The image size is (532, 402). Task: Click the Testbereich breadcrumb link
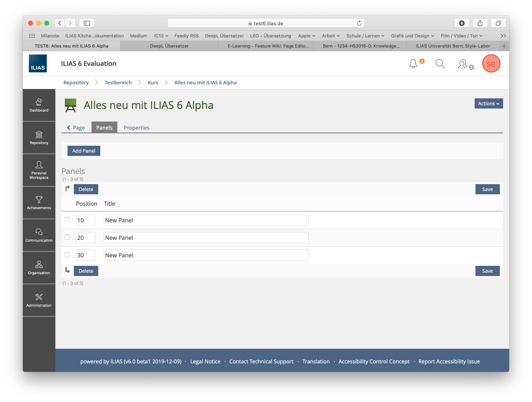[x=118, y=83]
